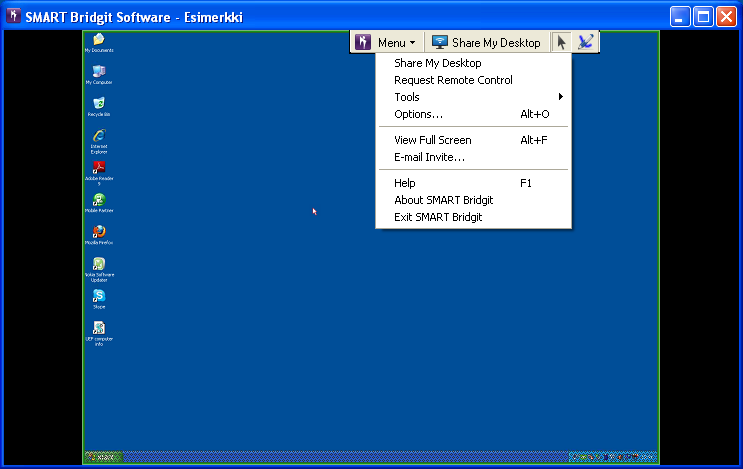743x469 pixels.
Task: Select Recycle Bin icon on shared desktop
Action: pyautogui.click(x=99, y=107)
